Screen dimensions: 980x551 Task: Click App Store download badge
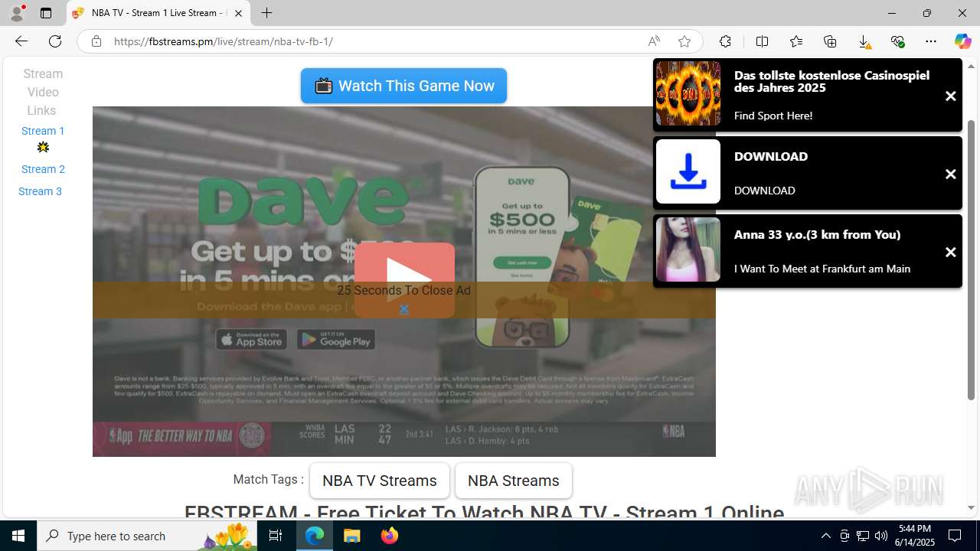pos(251,339)
